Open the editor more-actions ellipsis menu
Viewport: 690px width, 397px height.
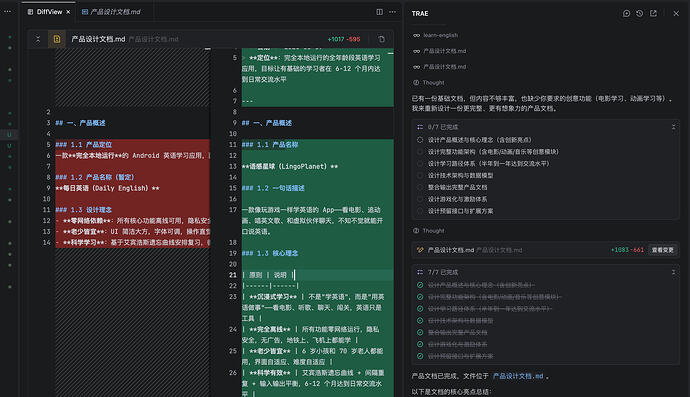tap(393, 12)
